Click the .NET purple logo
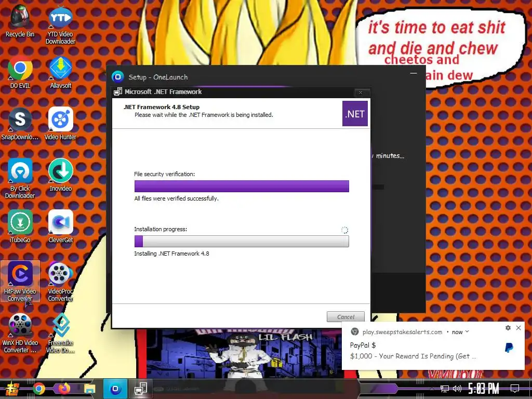Screen dimensions: 532x399 pos(355,114)
